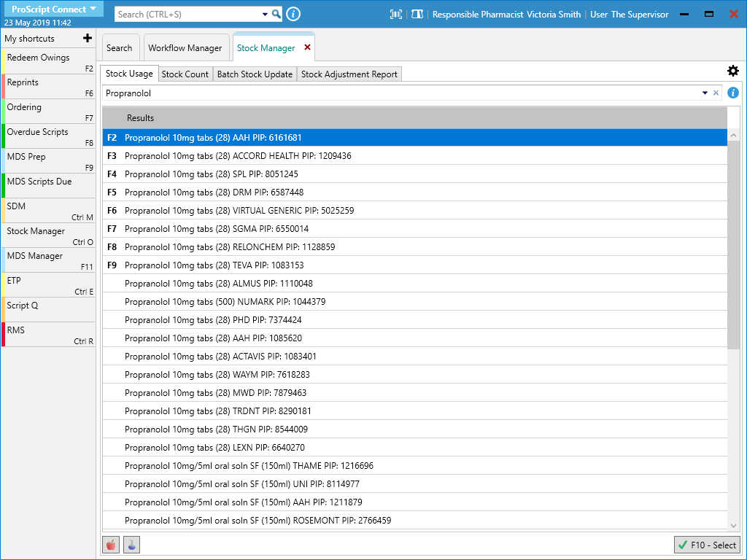
Task: Select Propranolol 10mg tabs DRM row
Action: click(415, 192)
